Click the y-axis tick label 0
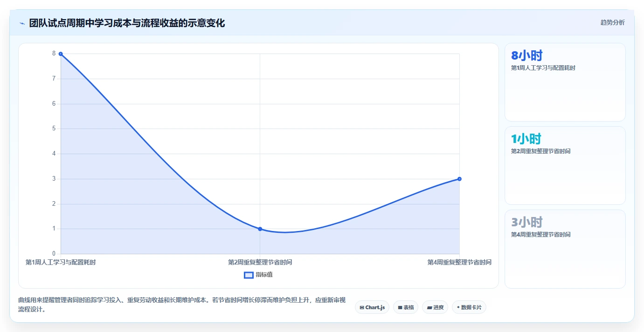The height and width of the screenshot is (332, 644). [54, 254]
